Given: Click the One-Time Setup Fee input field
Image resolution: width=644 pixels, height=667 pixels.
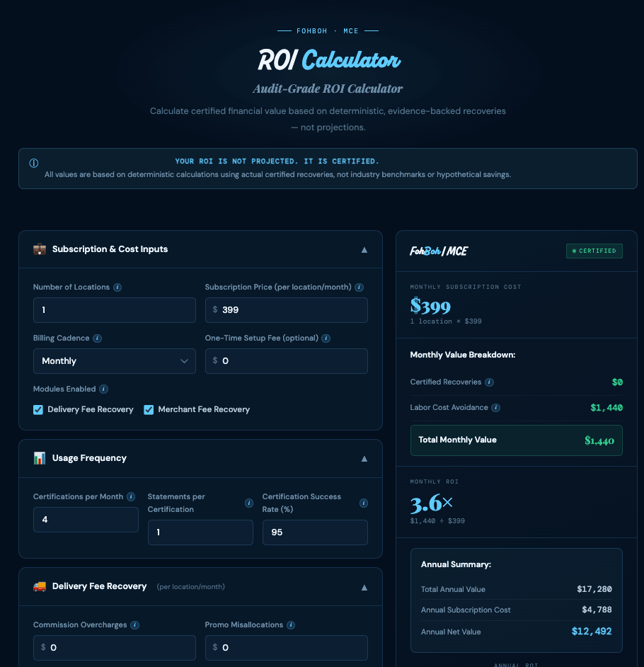Looking at the screenshot, I should [287, 361].
